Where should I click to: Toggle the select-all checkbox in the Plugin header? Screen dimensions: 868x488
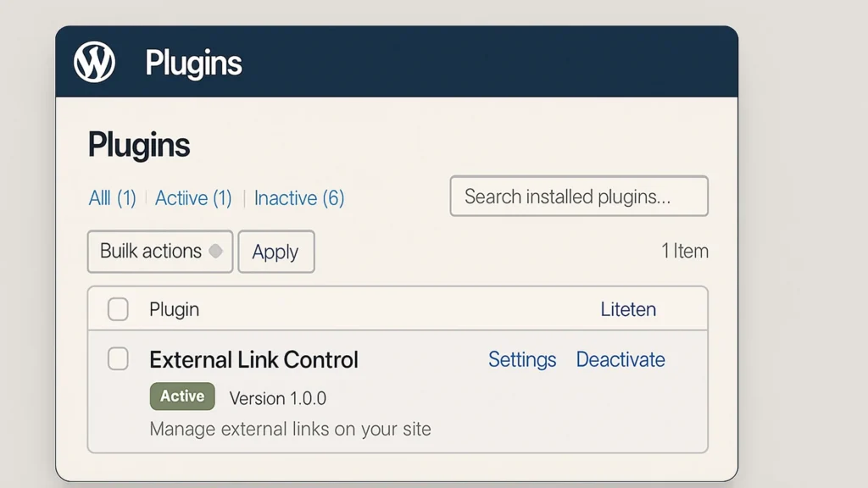[118, 309]
